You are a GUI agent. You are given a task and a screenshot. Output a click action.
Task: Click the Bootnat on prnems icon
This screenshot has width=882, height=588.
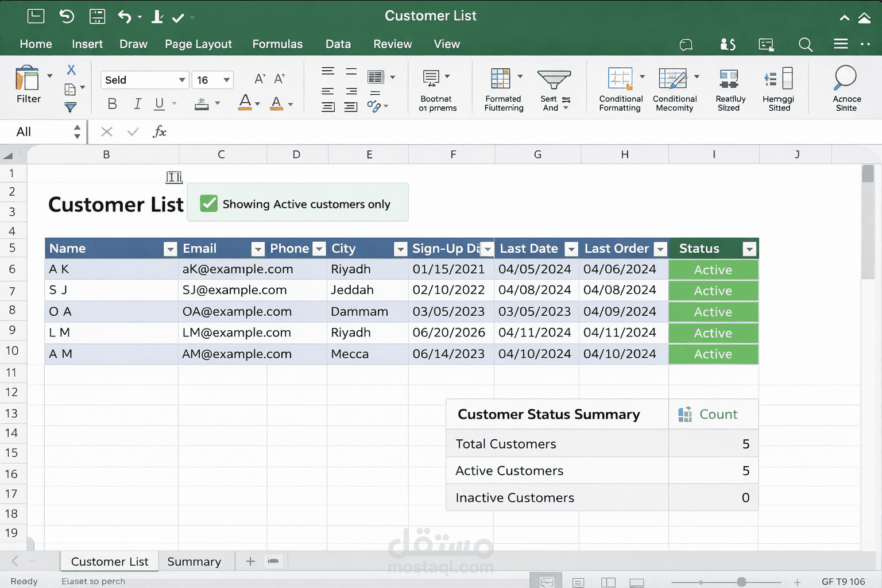coord(431,78)
